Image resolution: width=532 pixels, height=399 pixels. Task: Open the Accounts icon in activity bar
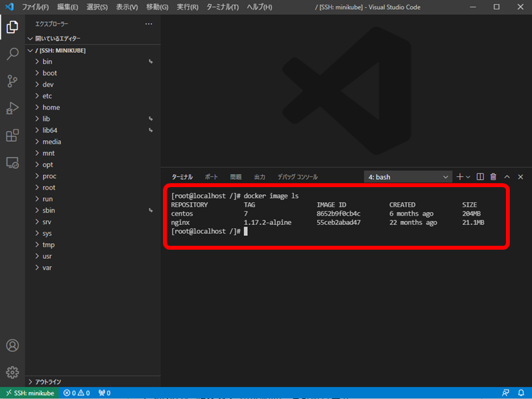click(x=12, y=346)
